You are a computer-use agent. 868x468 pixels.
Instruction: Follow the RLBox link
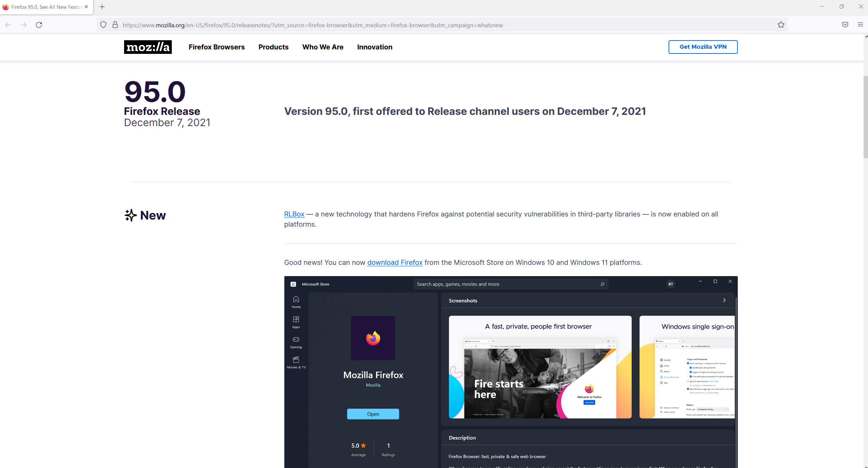coord(294,214)
